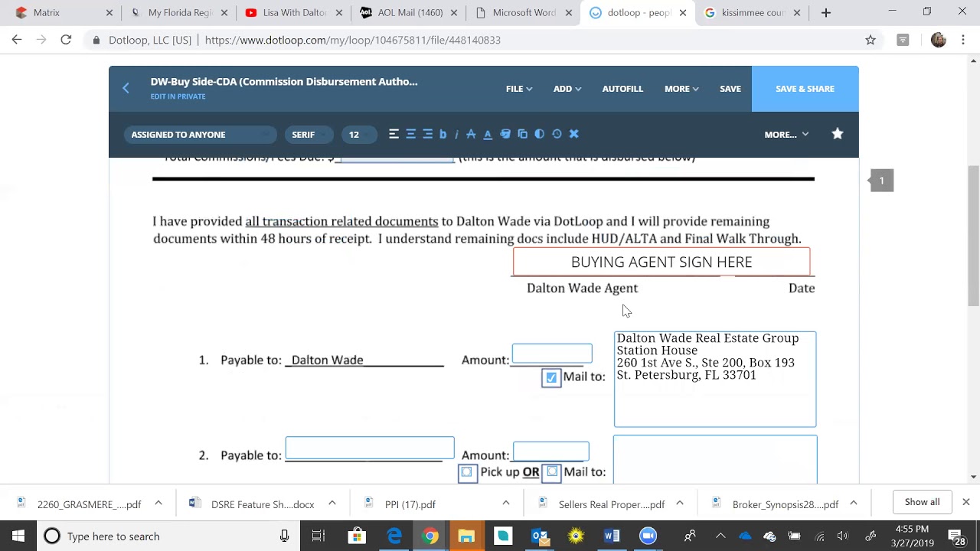Click the Amount field on line 2
This screenshot has width=980, height=551.
(551, 451)
